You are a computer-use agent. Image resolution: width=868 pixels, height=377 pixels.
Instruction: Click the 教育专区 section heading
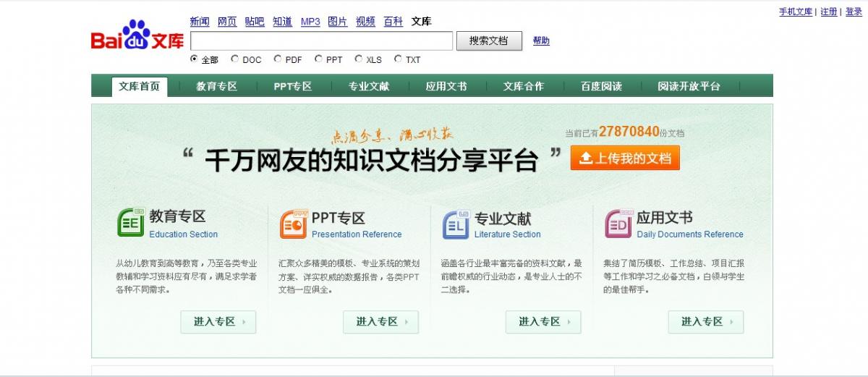[178, 216]
